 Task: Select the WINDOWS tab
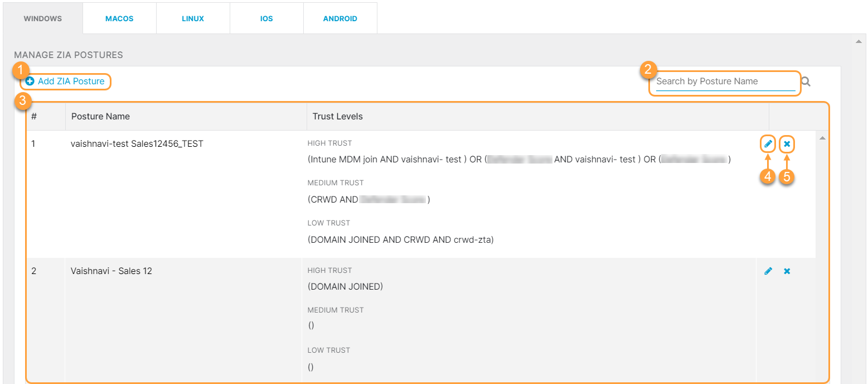pyautogui.click(x=42, y=18)
